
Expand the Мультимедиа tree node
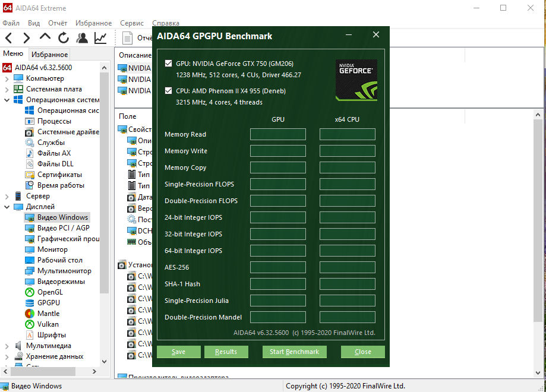7,346
